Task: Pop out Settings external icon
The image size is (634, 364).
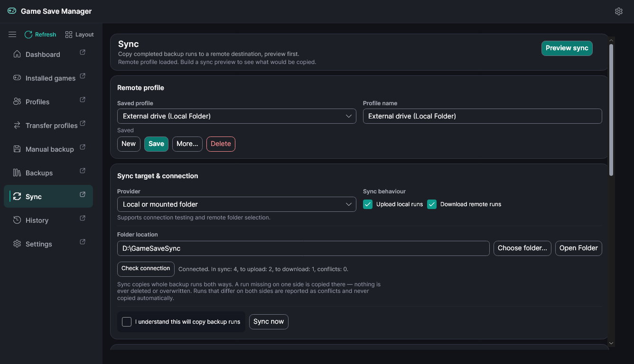Action: pyautogui.click(x=83, y=242)
